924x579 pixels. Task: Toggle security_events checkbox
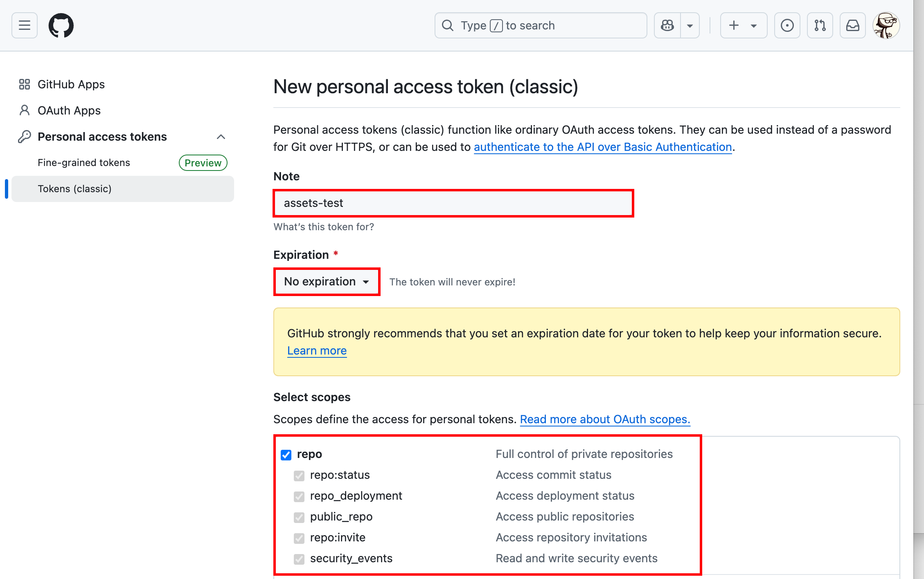pyautogui.click(x=299, y=559)
